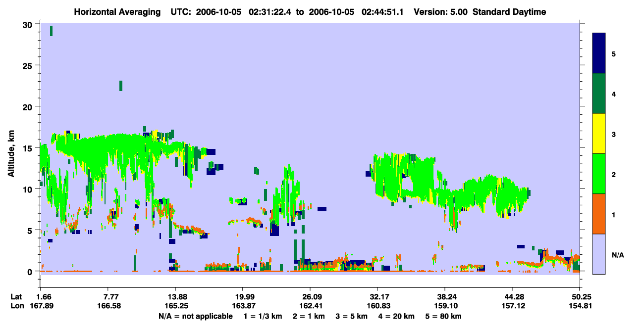Image resolution: width=644 pixels, height=330 pixels.
Task: Click the '2 = 1 km' legend note
Action: [x=310, y=316]
